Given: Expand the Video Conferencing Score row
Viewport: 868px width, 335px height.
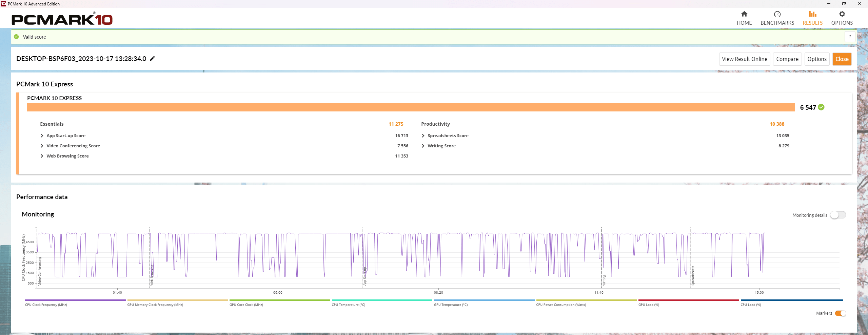Looking at the screenshot, I should pos(42,146).
